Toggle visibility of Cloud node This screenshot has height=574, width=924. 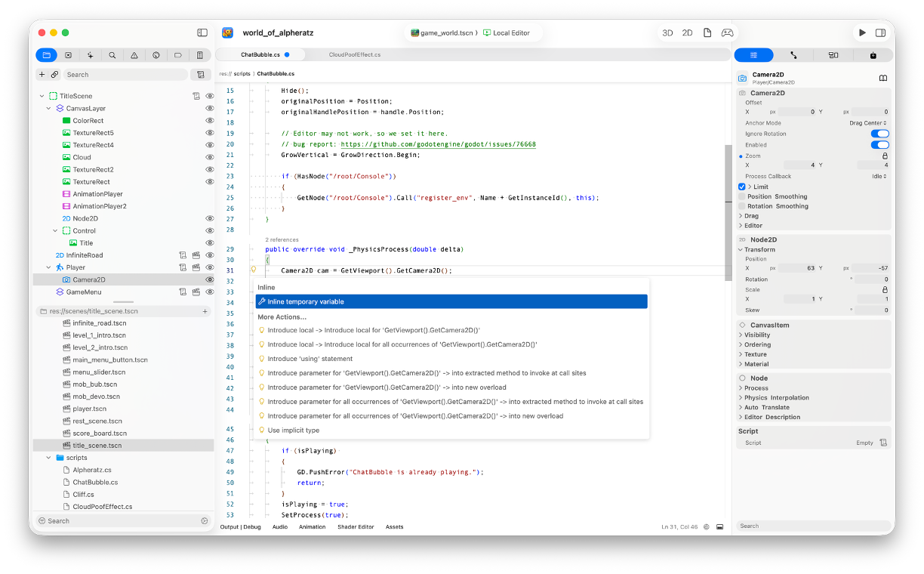pos(210,157)
